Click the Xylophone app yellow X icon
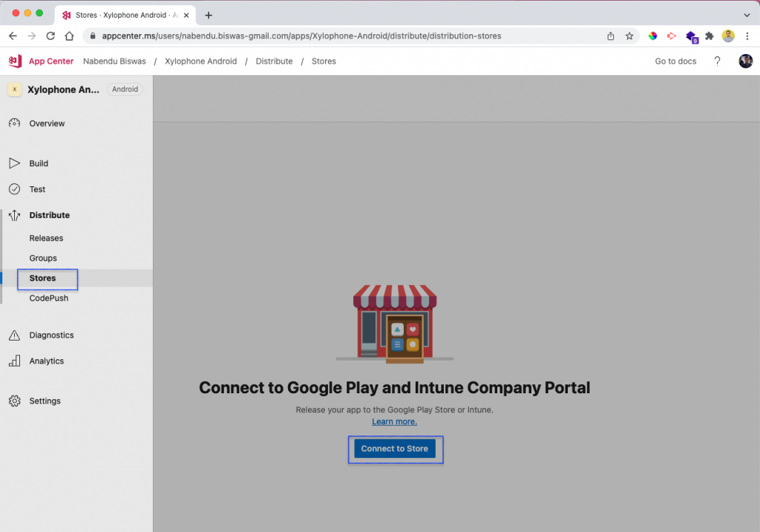The width and height of the screenshot is (760, 532). (15, 89)
